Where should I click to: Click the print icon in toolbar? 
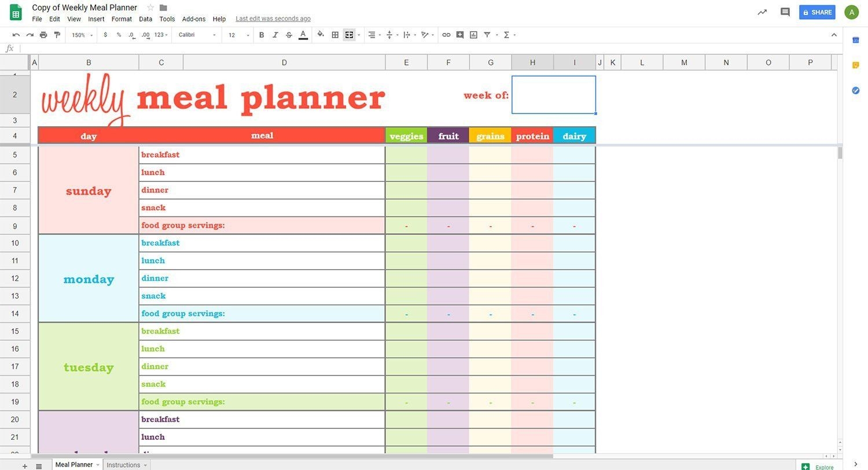(43, 35)
